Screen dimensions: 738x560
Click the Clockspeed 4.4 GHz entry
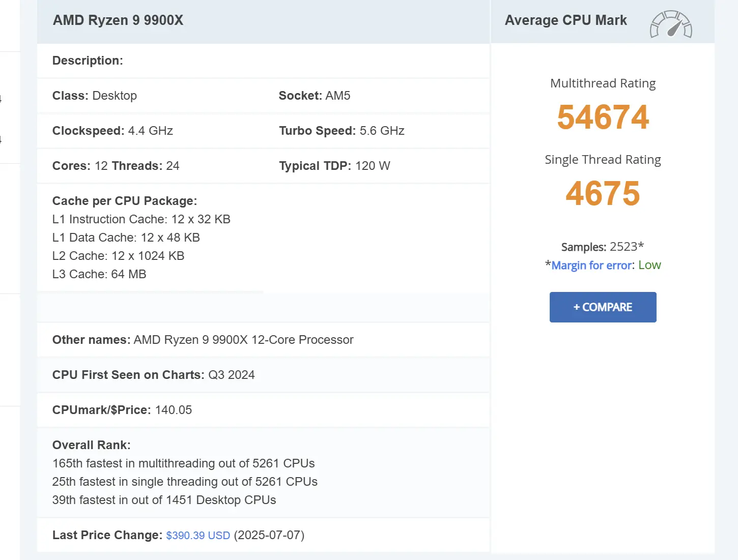pos(112,131)
